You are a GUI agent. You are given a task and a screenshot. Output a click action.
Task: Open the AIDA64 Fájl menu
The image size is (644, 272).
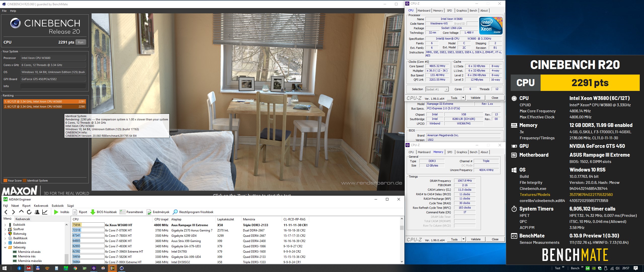(6, 206)
